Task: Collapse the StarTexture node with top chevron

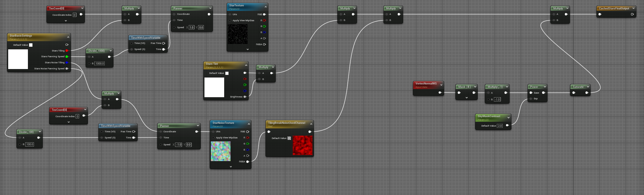Action: (266, 7)
